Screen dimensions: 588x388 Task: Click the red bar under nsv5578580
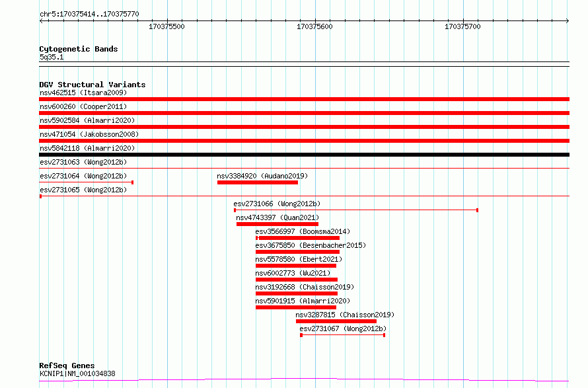(296, 266)
